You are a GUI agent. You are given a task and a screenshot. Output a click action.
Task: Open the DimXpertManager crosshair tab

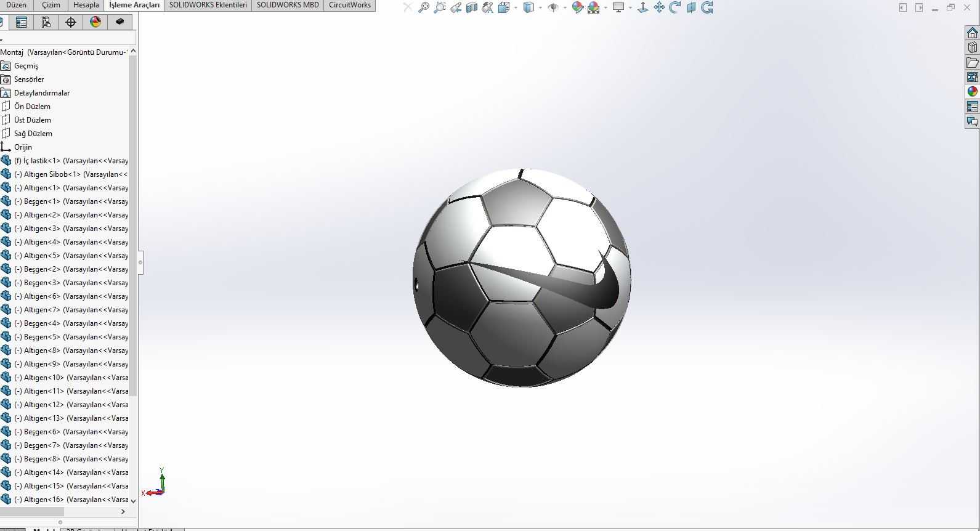tap(71, 22)
